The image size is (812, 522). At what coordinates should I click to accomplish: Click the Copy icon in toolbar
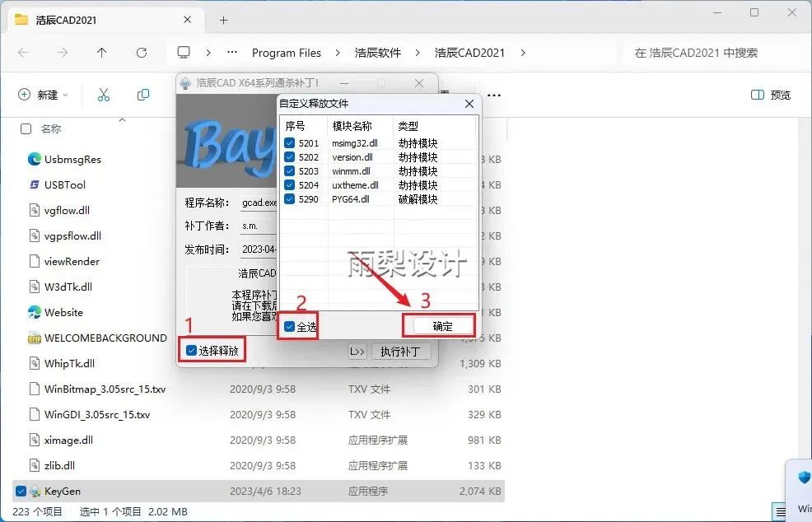(x=143, y=95)
